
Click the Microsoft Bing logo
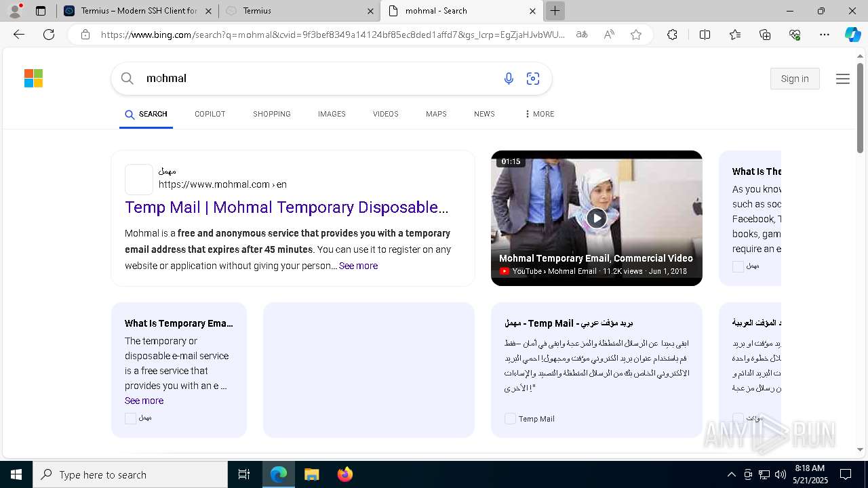coord(33,79)
